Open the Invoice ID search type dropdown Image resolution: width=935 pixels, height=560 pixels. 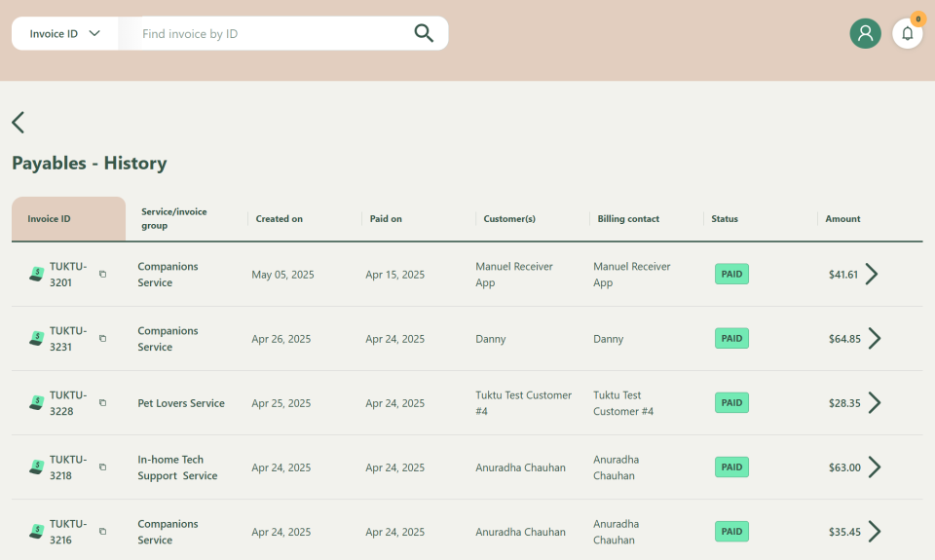[x=64, y=33]
